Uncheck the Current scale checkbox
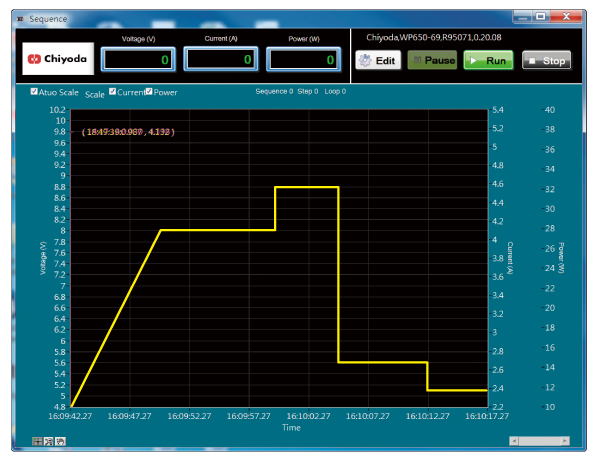The image size is (600, 459). 112,92
